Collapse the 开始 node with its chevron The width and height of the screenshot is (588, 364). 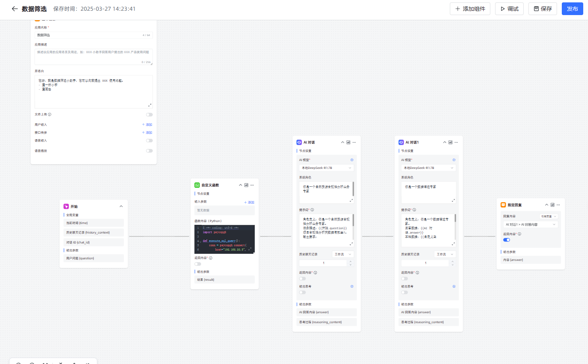coord(121,207)
